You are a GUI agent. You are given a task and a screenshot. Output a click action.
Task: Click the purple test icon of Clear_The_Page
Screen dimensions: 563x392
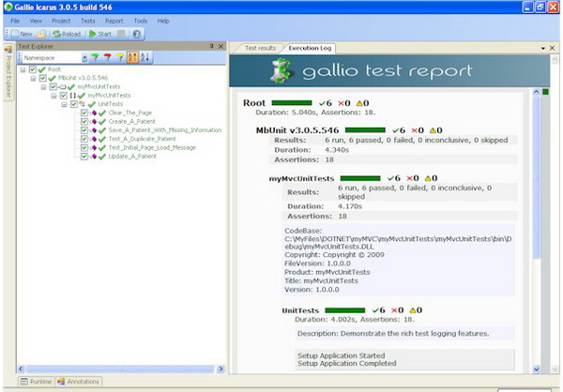tap(94, 113)
